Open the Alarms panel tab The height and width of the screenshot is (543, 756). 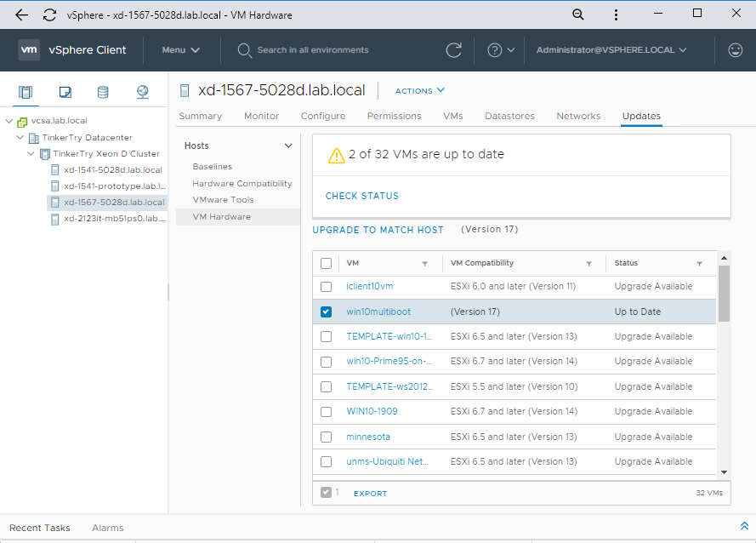pyautogui.click(x=107, y=528)
